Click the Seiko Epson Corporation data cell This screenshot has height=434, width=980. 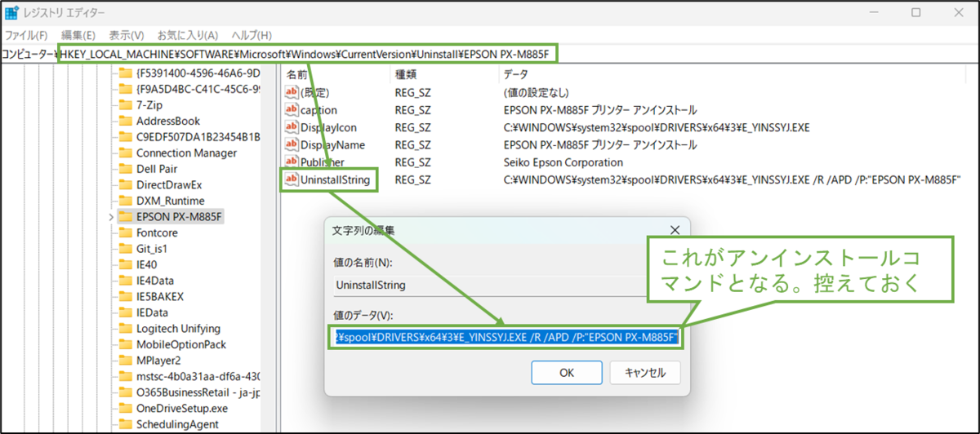tap(563, 162)
